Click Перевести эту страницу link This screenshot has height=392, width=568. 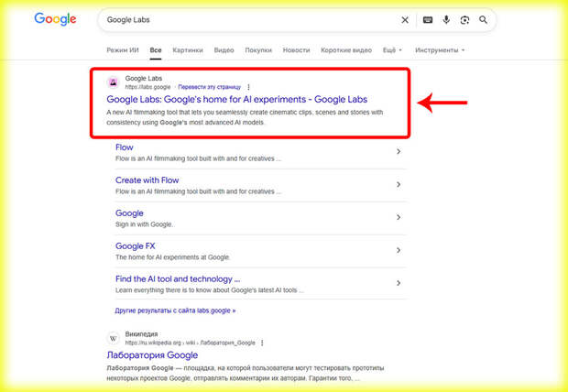click(x=210, y=87)
